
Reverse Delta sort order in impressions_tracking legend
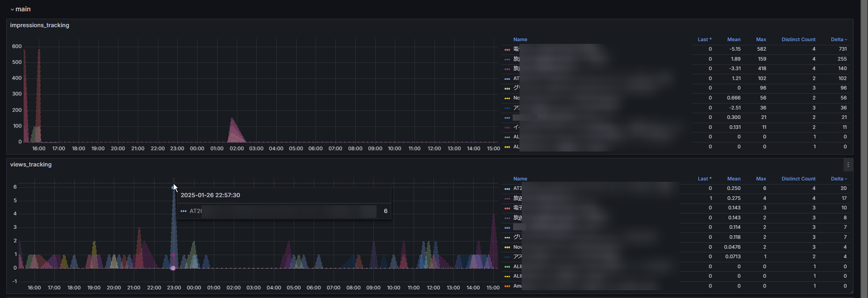[x=839, y=40]
